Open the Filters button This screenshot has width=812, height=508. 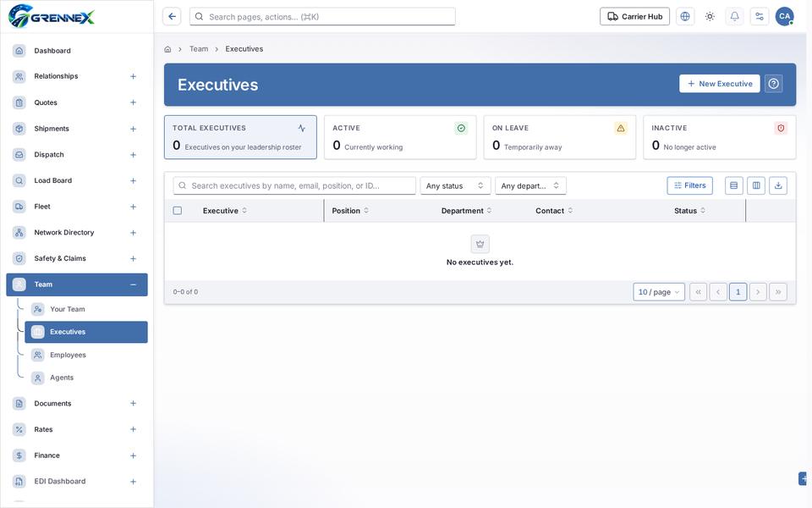(x=689, y=185)
